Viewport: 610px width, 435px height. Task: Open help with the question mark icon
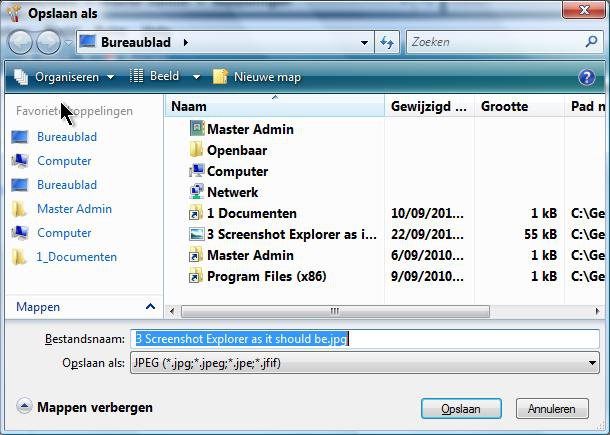(x=586, y=77)
